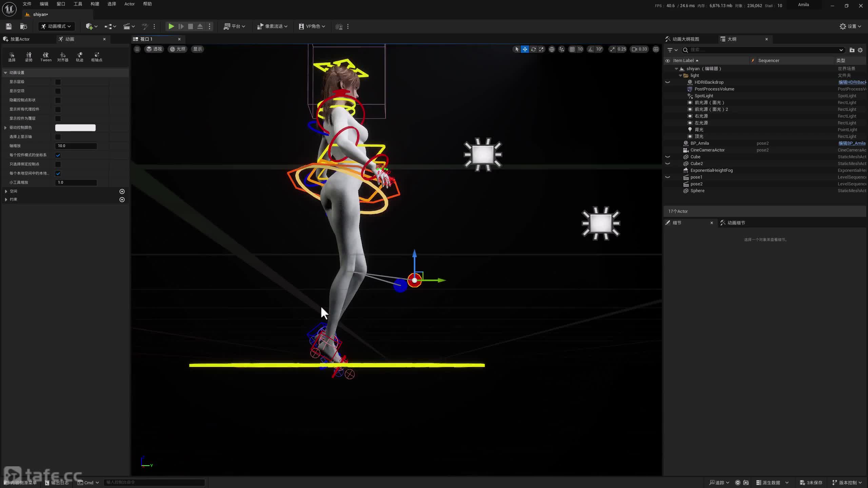The height and width of the screenshot is (488, 868).
Task: Open outliner settings gear icon
Action: click(860, 50)
